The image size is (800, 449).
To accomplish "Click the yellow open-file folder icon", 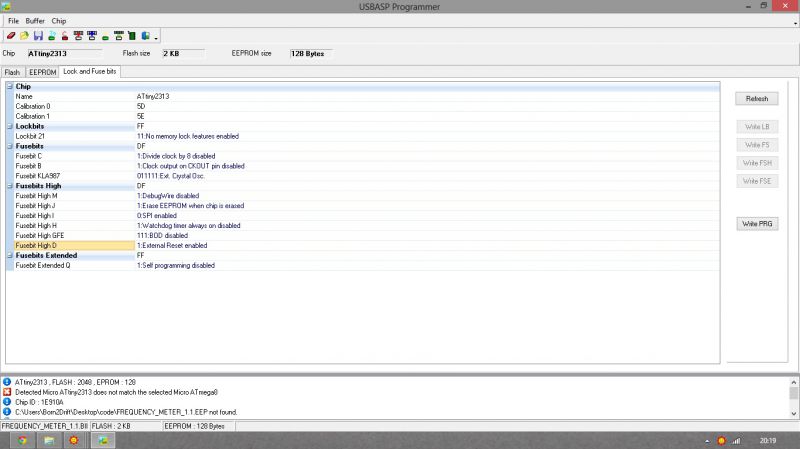I will coord(24,36).
